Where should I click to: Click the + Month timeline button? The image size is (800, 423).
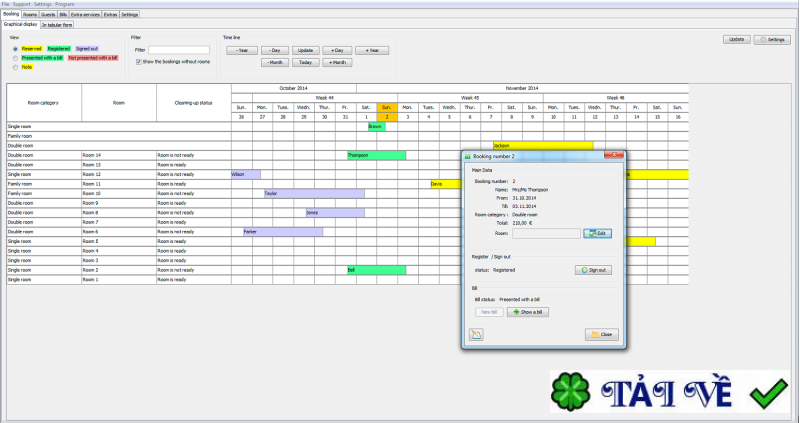tap(337, 62)
